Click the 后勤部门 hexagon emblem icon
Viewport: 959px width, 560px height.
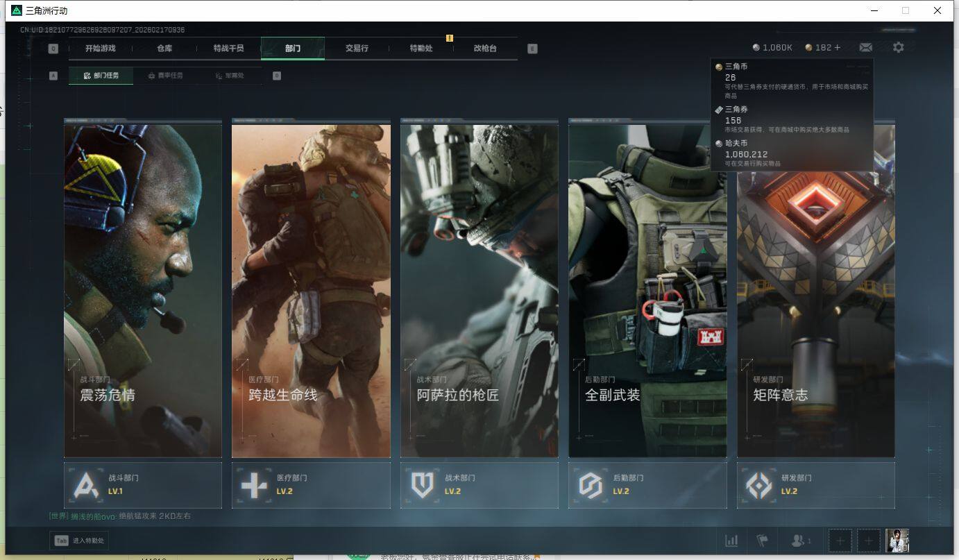(x=591, y=485)
